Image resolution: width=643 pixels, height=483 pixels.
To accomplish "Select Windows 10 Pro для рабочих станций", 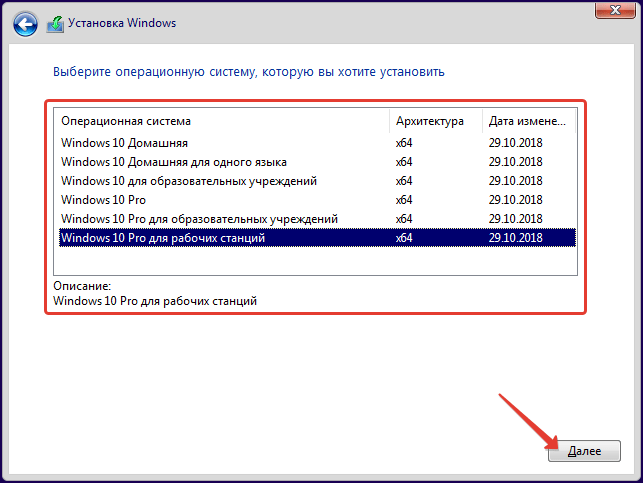I will [x=317, y=238].
